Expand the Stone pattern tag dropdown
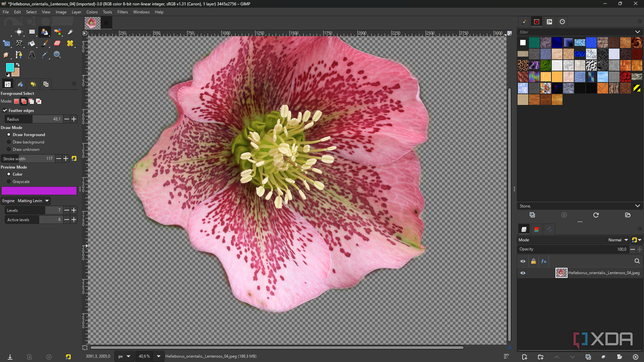Screen dimensions: 644x362 [637, 206]
